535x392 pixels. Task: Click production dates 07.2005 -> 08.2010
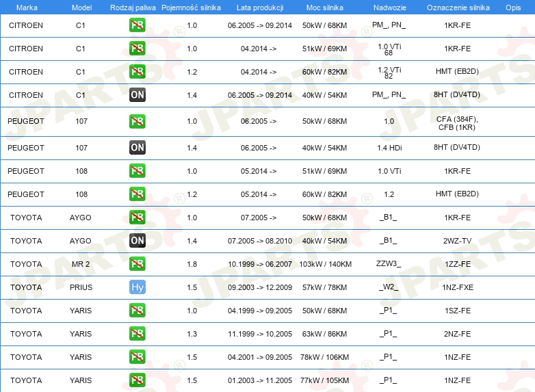(260, 241)
